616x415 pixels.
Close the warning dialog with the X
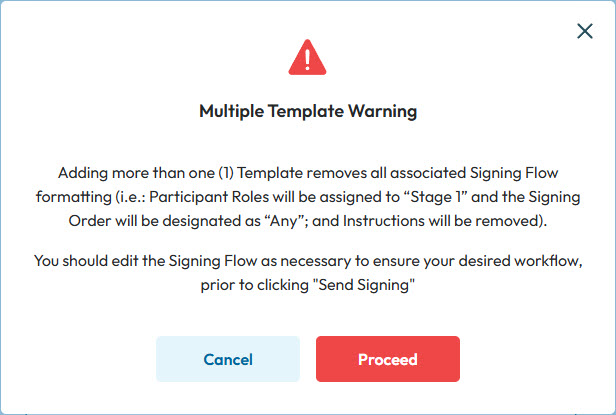click(x=585, y=31)
